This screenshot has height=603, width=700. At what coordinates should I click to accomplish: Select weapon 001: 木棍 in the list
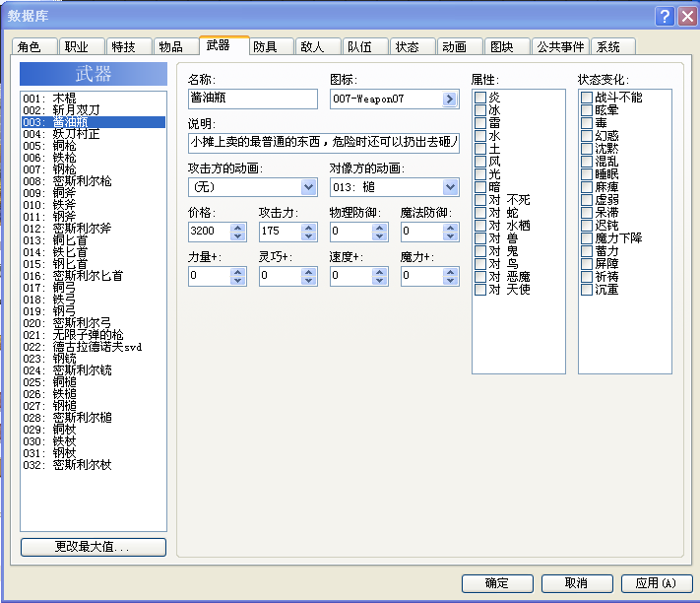click(94, 99)
